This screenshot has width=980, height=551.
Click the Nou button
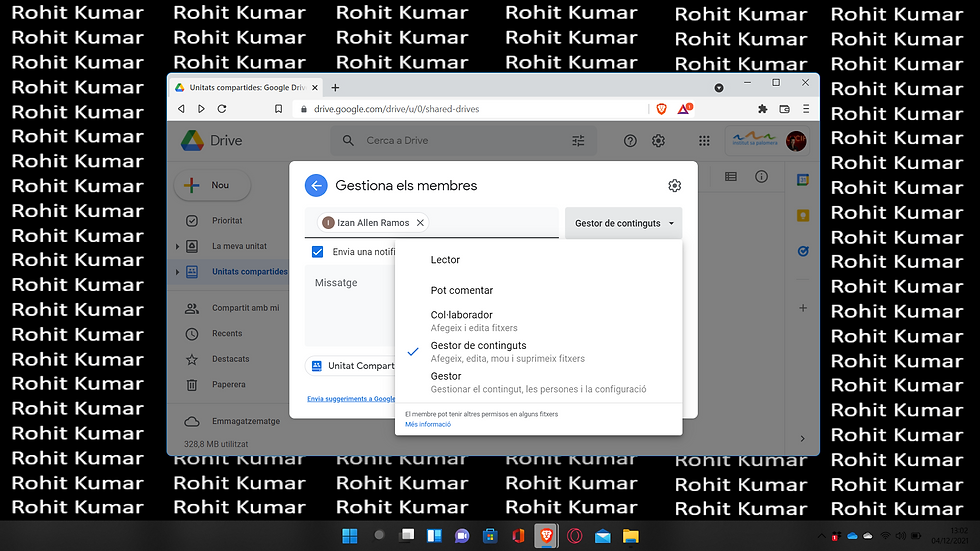[212, 186]
